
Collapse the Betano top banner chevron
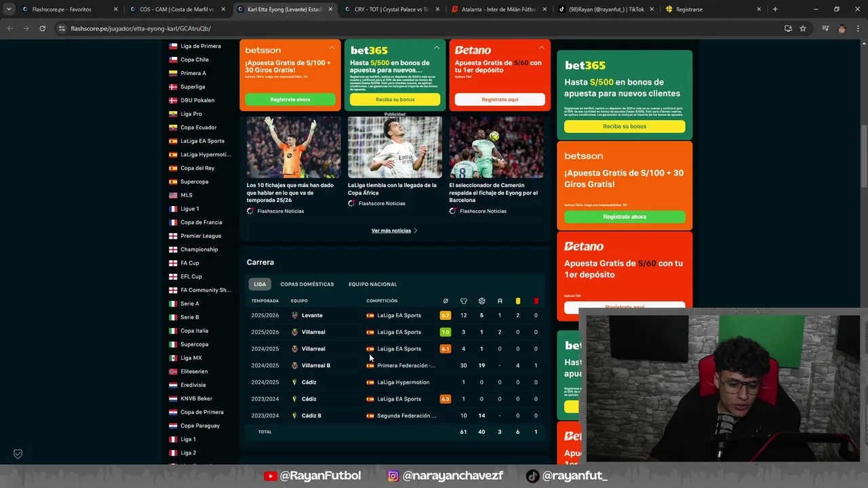pyautogui.click(x=541, y=48)
